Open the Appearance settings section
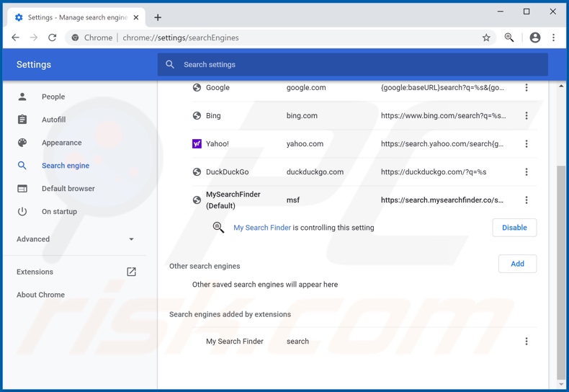The width and height of the screenshot is (569, 392). point(62,143)
